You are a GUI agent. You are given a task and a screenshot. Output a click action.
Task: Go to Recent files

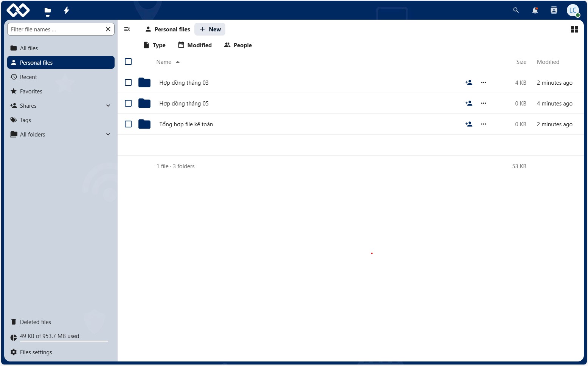click(28, 77)
